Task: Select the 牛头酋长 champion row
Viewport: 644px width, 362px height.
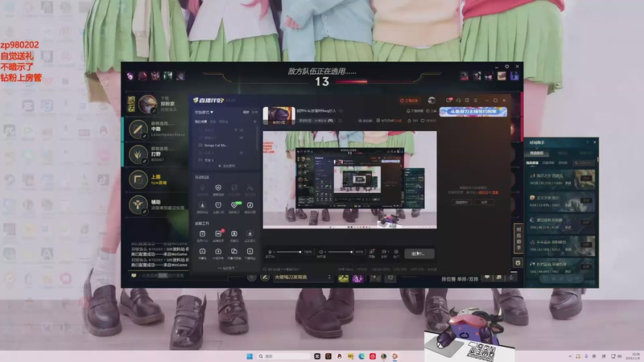Action: pos(561,246)
